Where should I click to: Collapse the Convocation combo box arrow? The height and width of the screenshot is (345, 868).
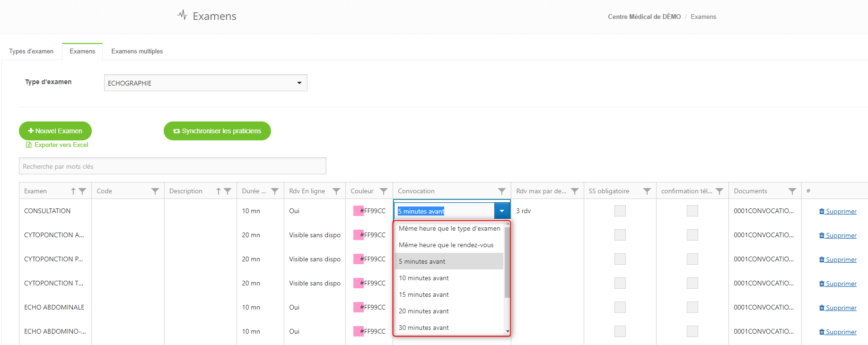tap(501, 211)
